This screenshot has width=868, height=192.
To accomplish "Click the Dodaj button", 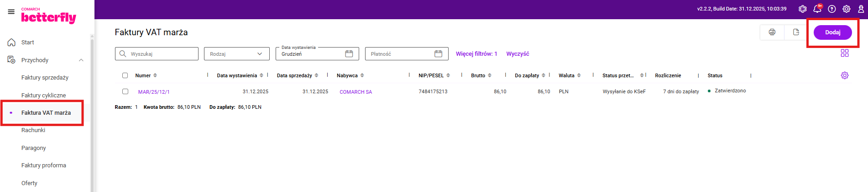I will pos(832,32).
